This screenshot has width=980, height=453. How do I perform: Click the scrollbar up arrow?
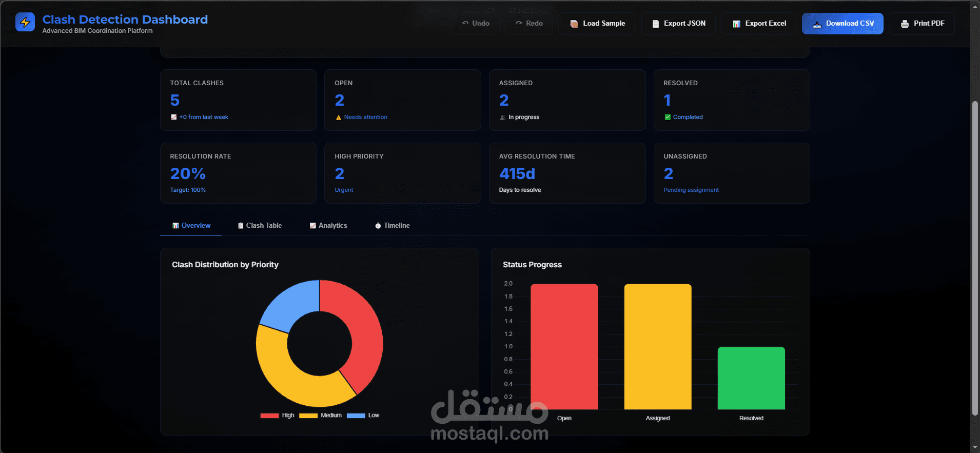coord(975,6)
